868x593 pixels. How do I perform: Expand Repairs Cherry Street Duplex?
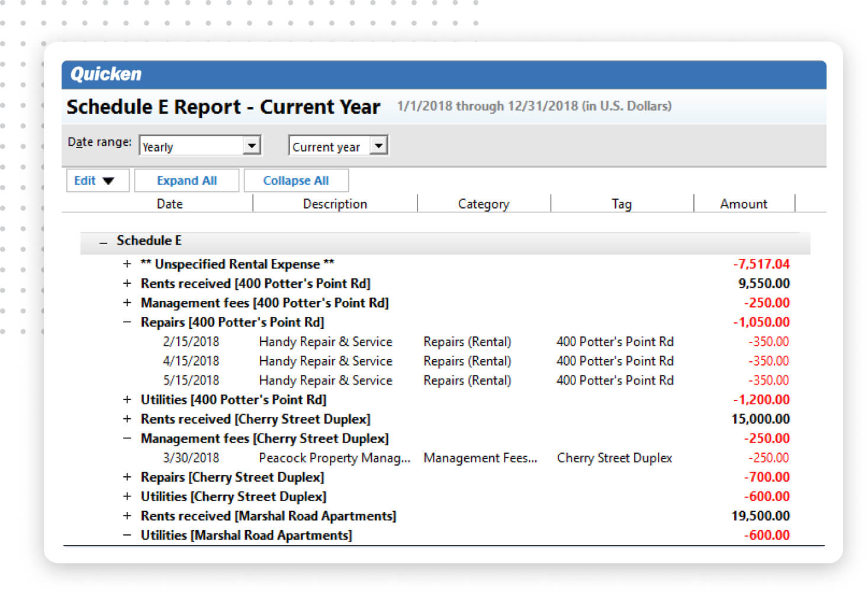point(127,477)
